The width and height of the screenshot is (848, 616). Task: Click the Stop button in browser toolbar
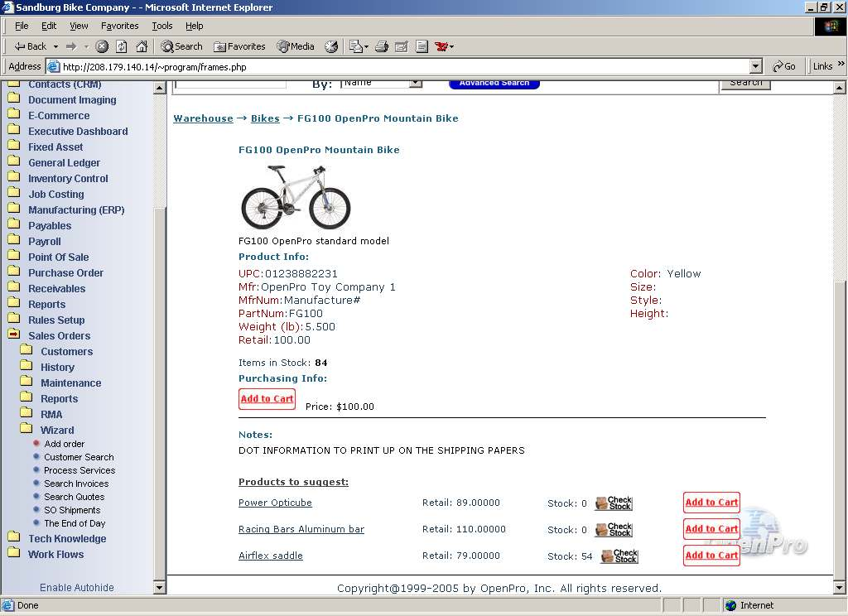tap(102, 46)
